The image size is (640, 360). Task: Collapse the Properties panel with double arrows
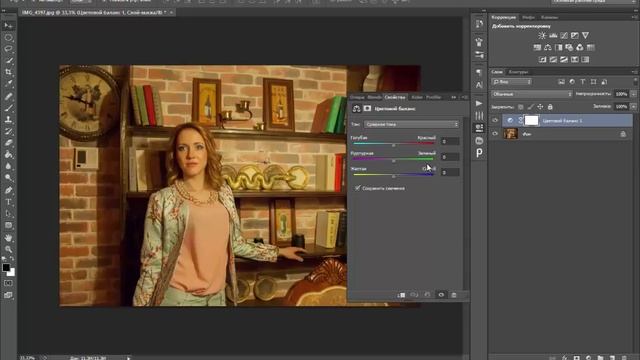coord(453,98)
